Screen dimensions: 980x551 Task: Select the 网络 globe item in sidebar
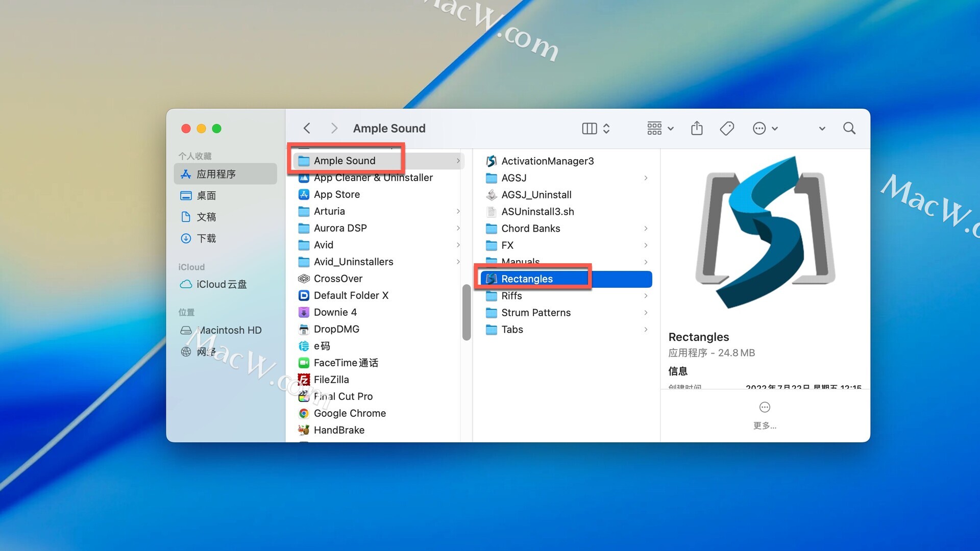coord(225,352)
